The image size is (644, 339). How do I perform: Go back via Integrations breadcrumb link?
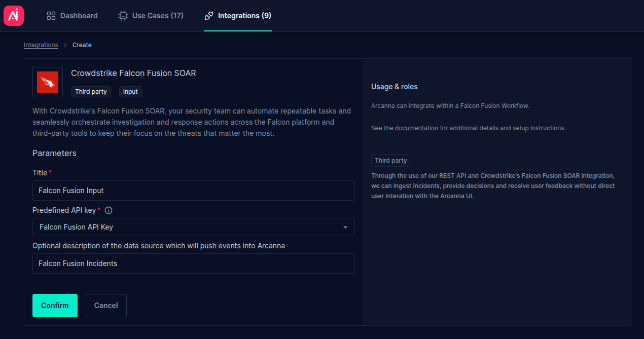tap(41, 45)
